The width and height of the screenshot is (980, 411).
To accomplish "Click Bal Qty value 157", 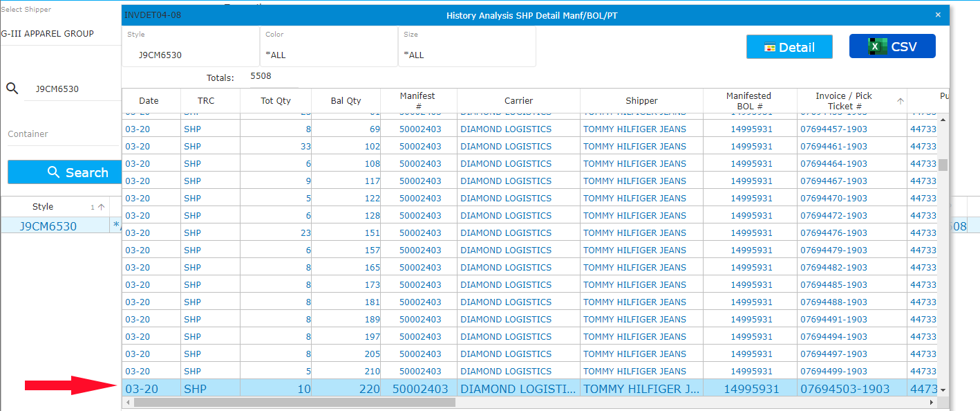I will point(372,250).
